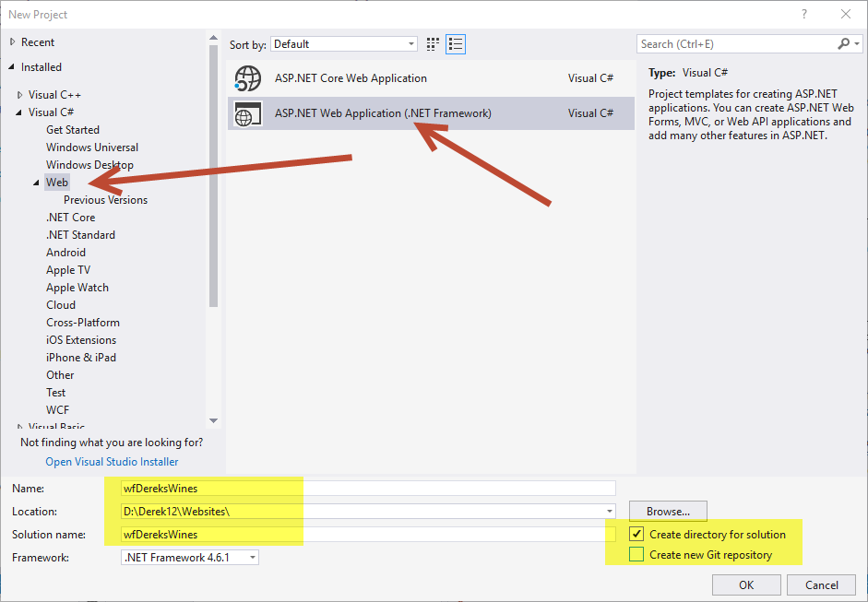This screenshot has width=868, height=602.
Task: Click the tree scrollbar up arrow
Action: click(x=213, y=38)
